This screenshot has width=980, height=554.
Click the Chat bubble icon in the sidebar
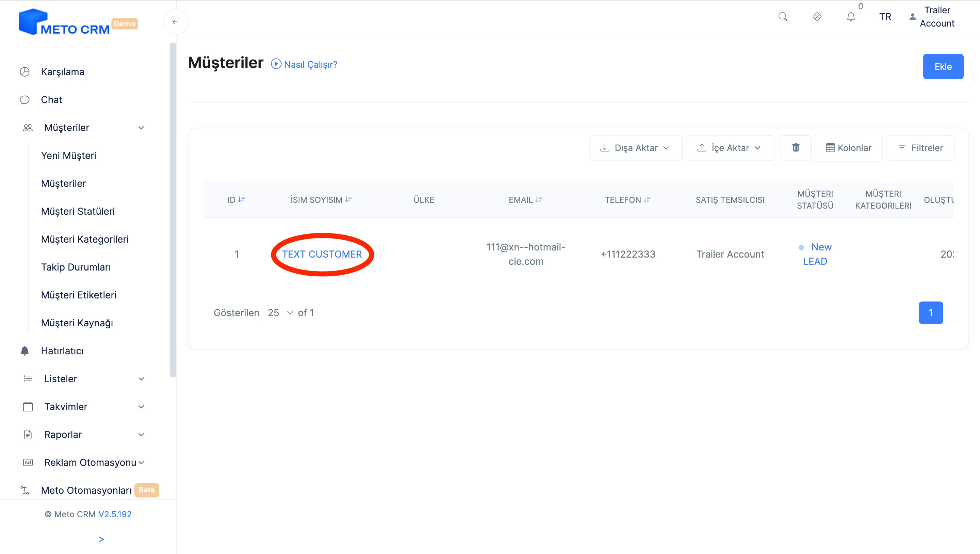[x=25, y=100]
